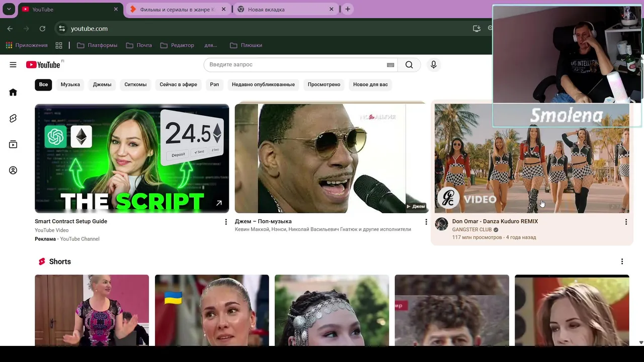Open the Don Omar Danza Kuduro thumbnail
644x362 pixels.
tap(532, 158)
